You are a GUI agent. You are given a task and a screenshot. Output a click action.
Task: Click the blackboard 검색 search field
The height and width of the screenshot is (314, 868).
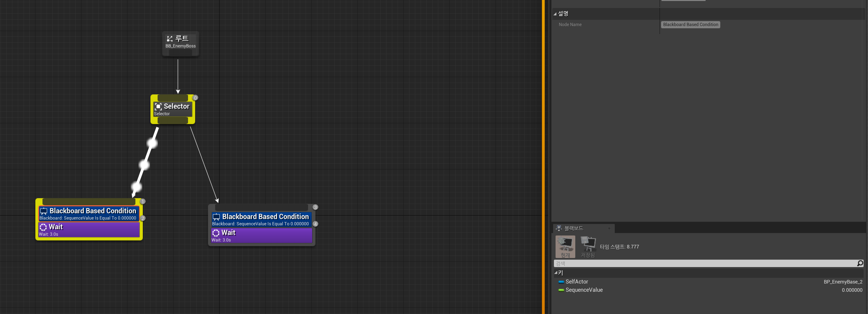coord(704,263)
